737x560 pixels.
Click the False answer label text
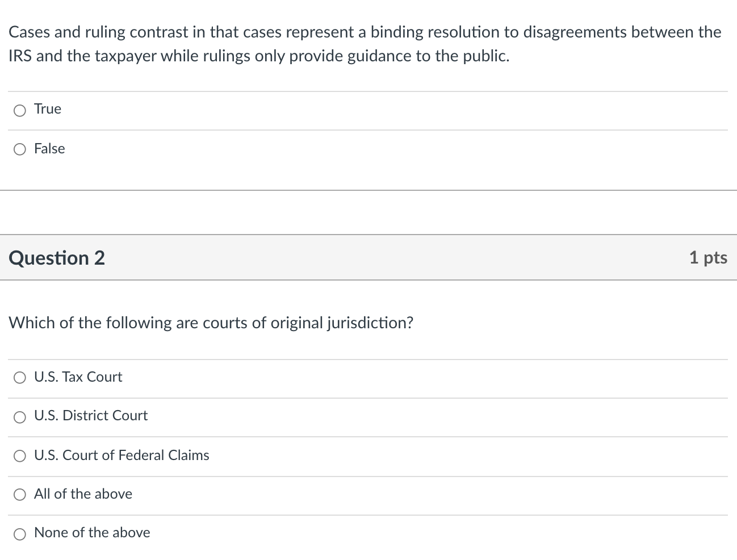(49, 148)
